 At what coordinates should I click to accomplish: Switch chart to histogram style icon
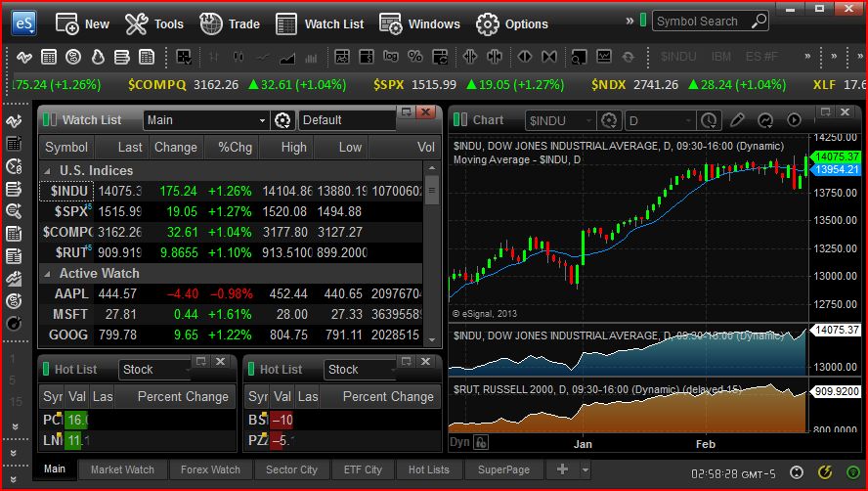coord(311,57)
